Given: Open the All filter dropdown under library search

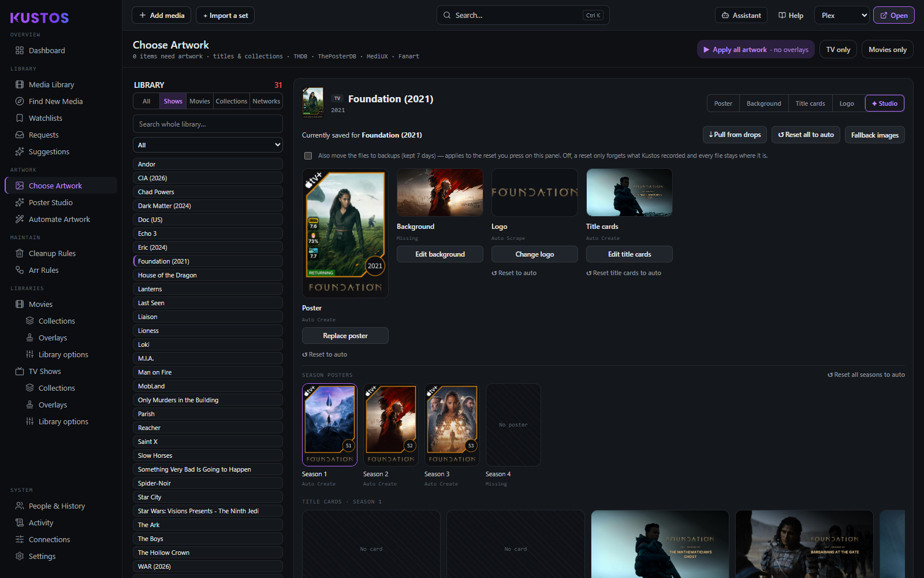Looking at the screenshot, I should pyautogui.click(x=208, y=145).
